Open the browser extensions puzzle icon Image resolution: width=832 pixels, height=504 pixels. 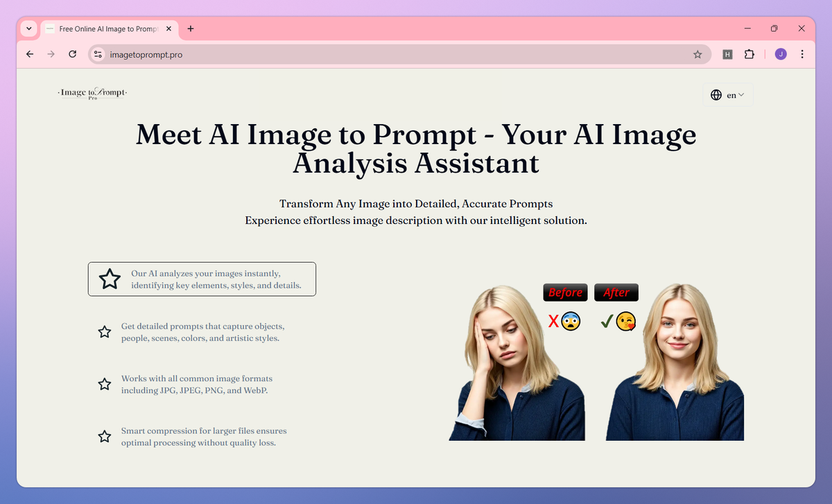pyautogui.click(x=749, y=53)
